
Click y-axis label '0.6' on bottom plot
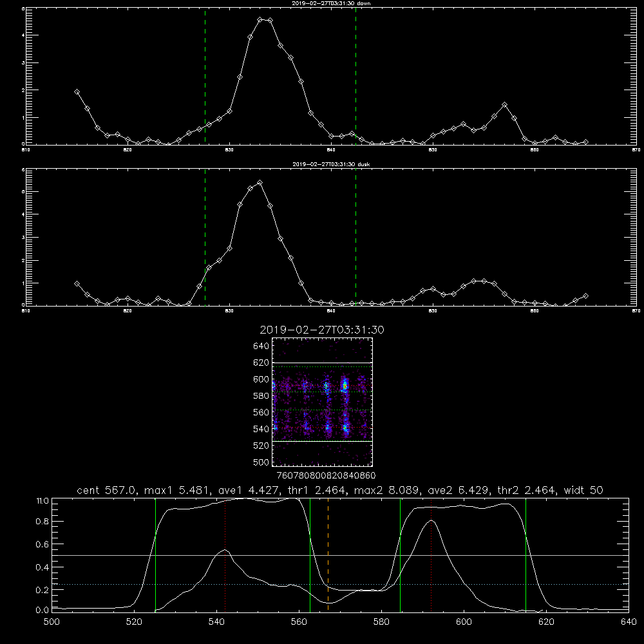coord(43,544)
